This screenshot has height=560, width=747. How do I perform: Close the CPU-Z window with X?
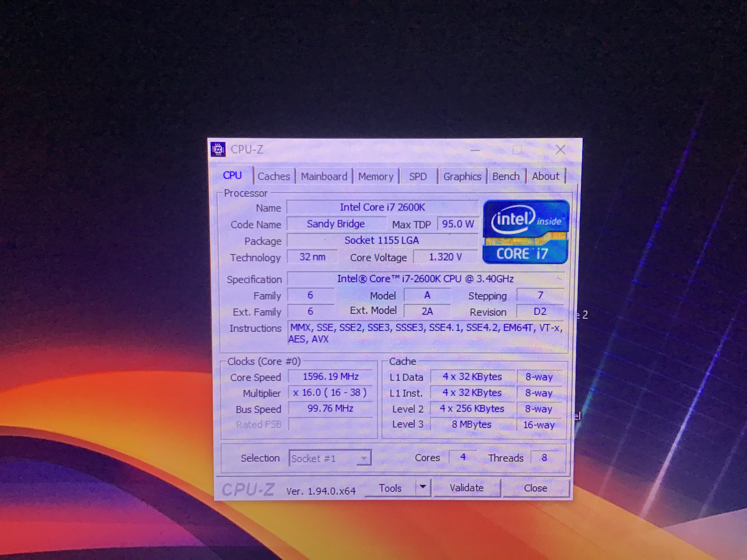point(560,150)
